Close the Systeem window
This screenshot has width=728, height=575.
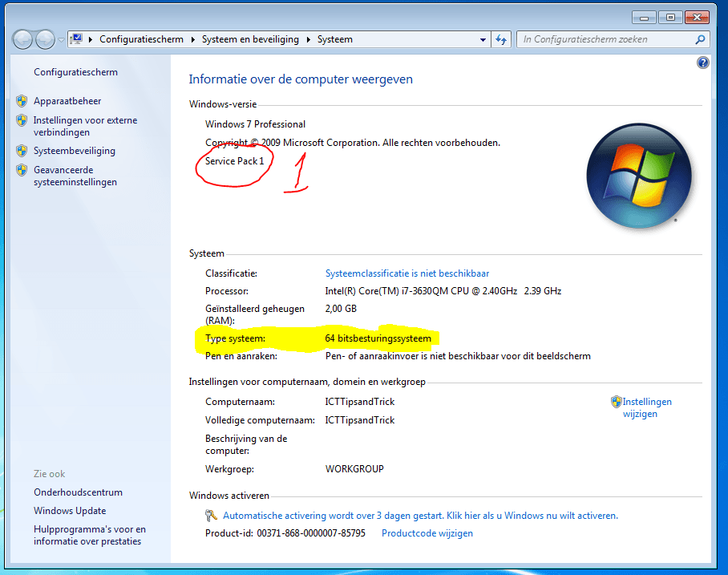click(697, 18)
